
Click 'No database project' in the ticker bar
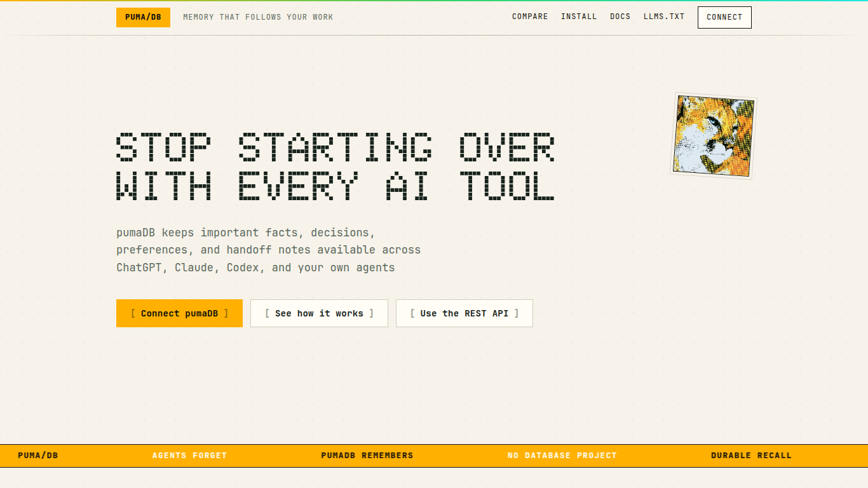pyautogui.click(x=562, y=456)
